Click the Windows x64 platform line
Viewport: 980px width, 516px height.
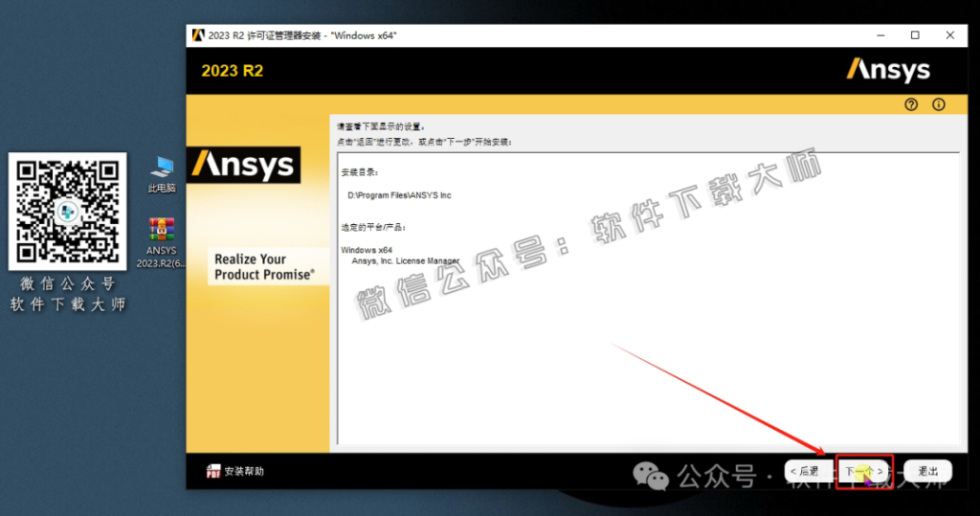click(367, 250)
